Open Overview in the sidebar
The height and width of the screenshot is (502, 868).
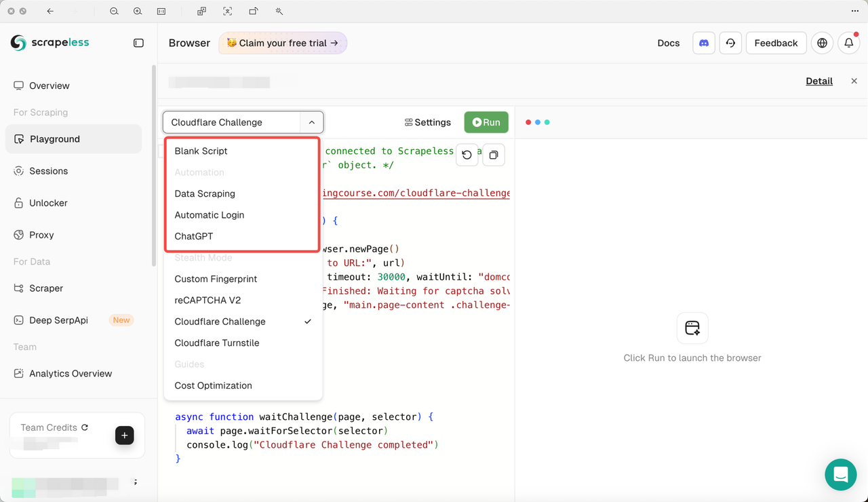point(74,85)
